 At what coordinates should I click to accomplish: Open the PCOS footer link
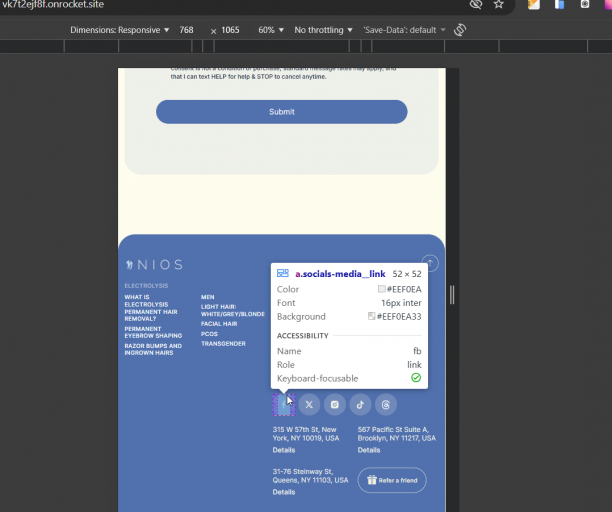coord(209,334)
